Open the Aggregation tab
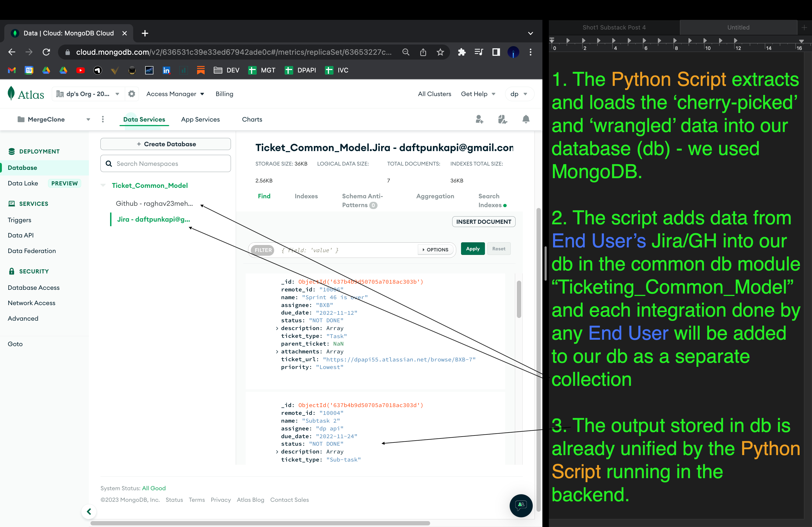Viewport: 812px width, 527px height. [435, 196]
